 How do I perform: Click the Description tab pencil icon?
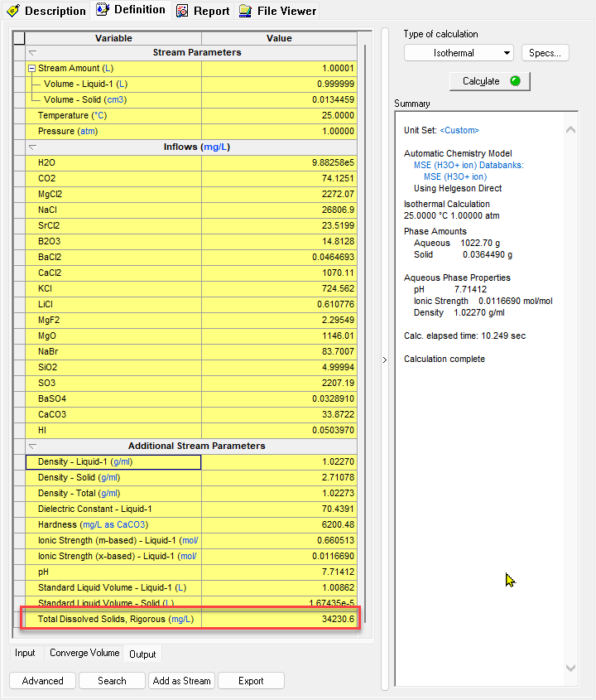tap(13, 10)
